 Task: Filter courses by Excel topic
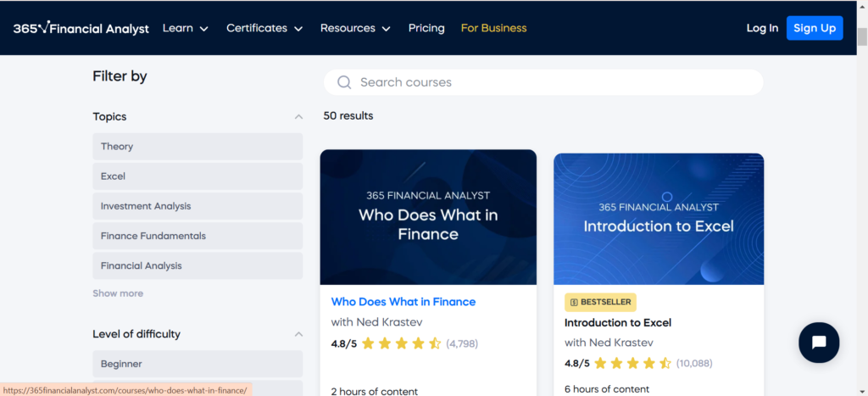(198, 176)
